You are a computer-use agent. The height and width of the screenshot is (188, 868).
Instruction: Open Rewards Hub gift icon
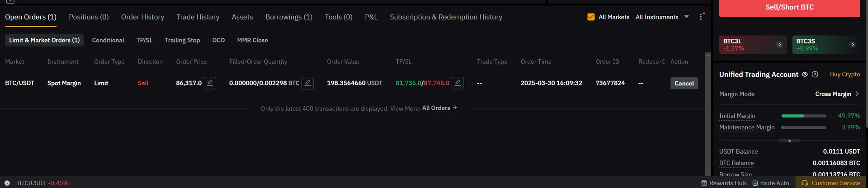[x=704, y=183]
